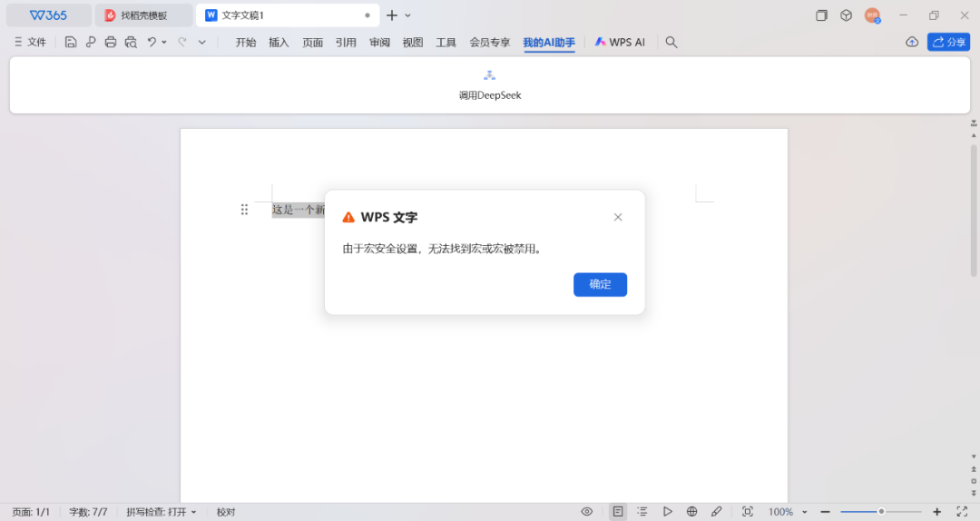
Task: Click the orange warning icon in dialog
Action: 348,217
